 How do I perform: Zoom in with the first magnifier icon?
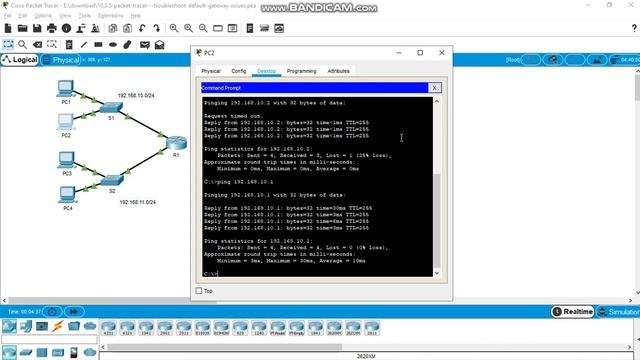174,28
